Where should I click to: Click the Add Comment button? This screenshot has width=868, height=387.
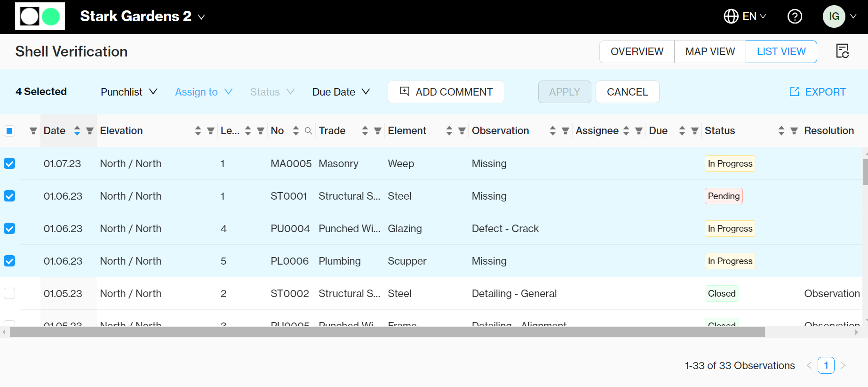tap(446, 92)
